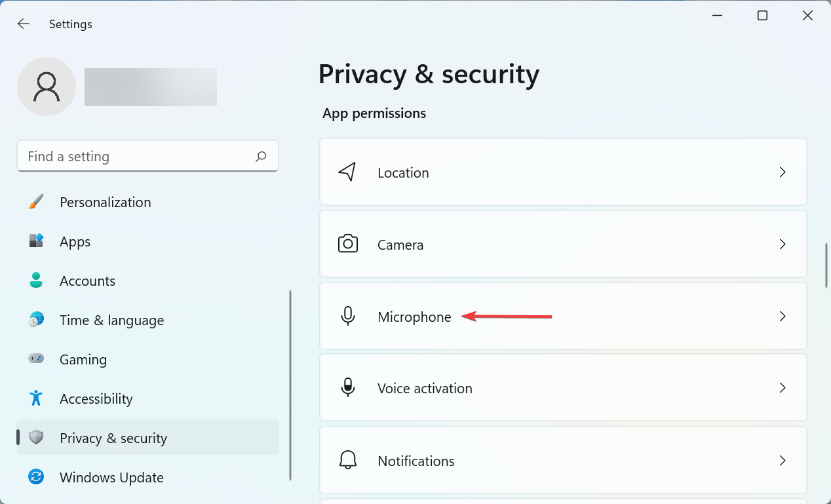Image resolution: width=831 pixels, height=504 pixels.
Task: Open Windows Update via its icon
Action: point(37,477)
